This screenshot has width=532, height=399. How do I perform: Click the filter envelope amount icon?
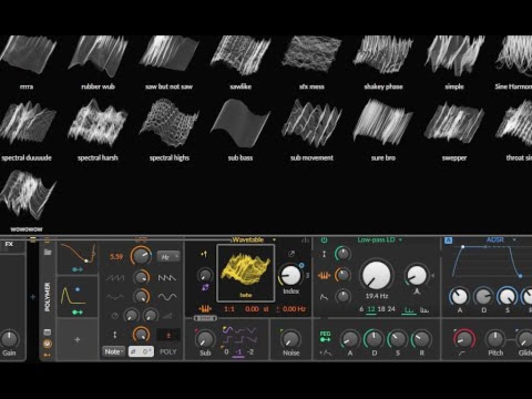(x=324, y=297)
